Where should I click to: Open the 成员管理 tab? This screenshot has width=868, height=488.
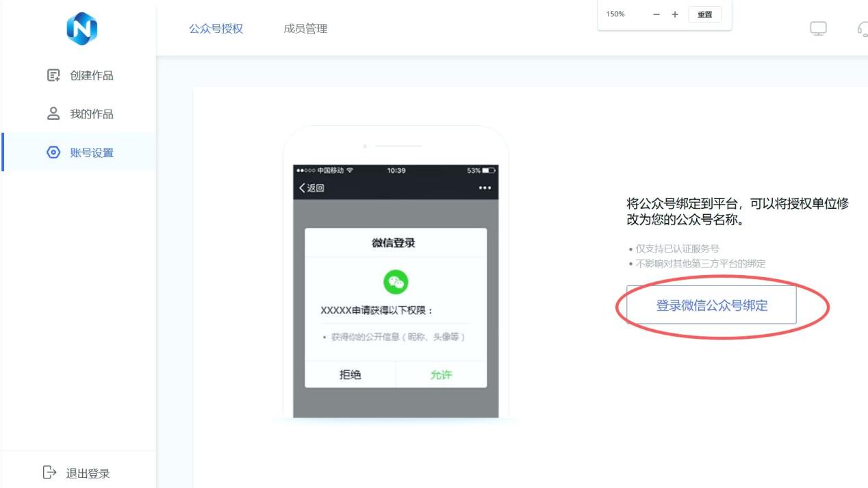pyautogui.click(x=305, y=29)
